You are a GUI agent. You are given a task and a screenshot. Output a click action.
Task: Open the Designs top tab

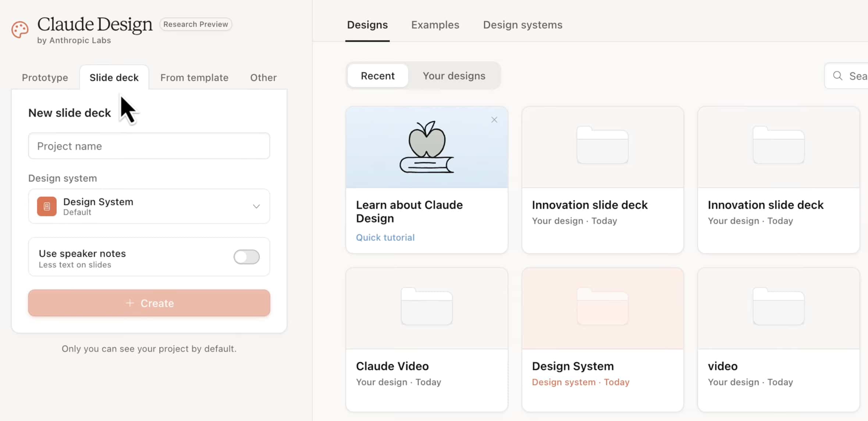[367, 25]
